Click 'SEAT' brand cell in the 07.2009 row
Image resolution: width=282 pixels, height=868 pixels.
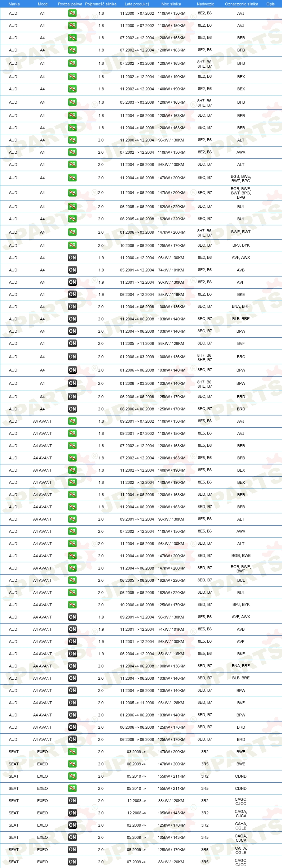tap(14, 862)
